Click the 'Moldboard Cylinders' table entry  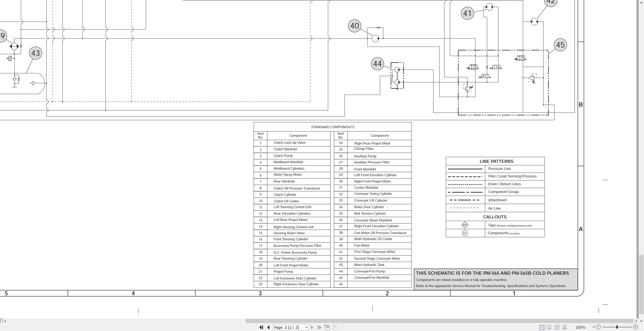[x=289, y=168]
